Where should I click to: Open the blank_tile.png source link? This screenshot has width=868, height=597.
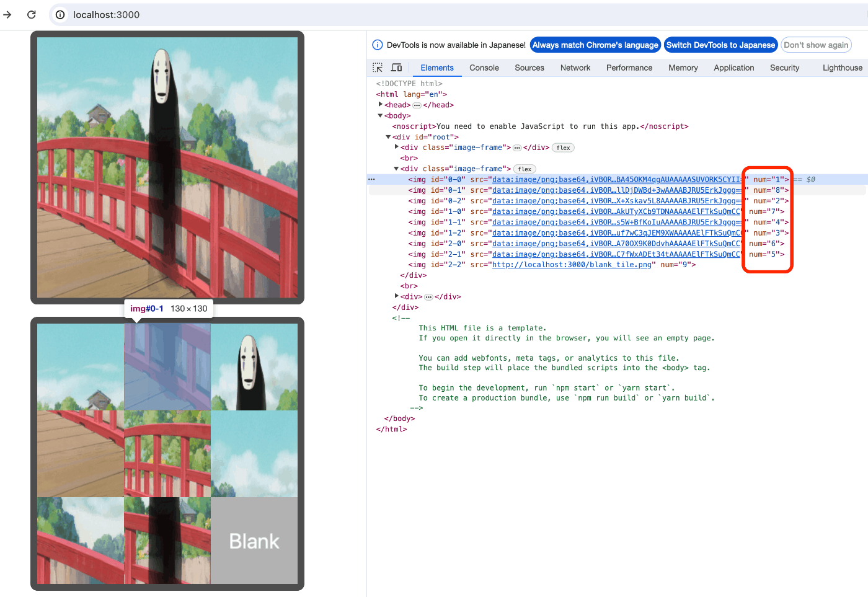coord(572,265)
